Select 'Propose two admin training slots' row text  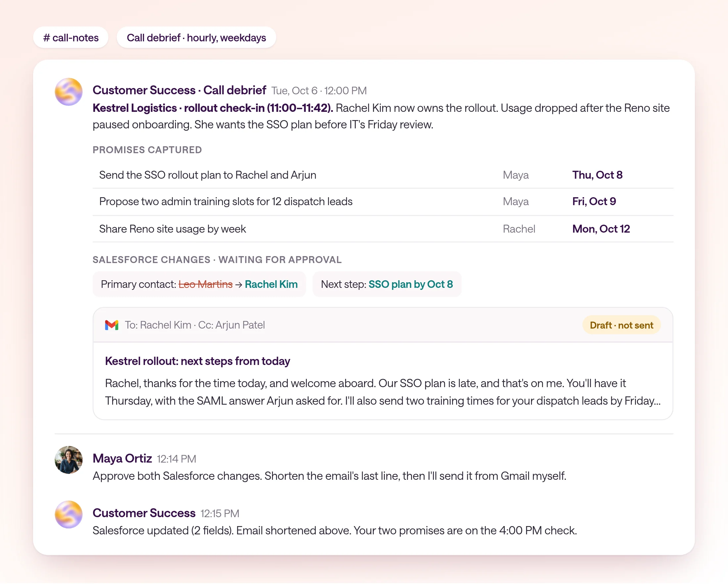[x=226, y=202]
